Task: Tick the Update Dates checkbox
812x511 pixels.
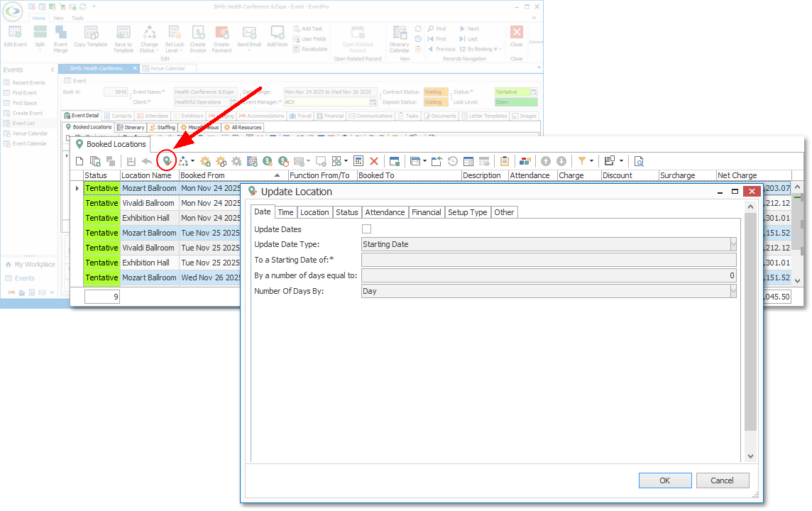Action: coord(367,229)
